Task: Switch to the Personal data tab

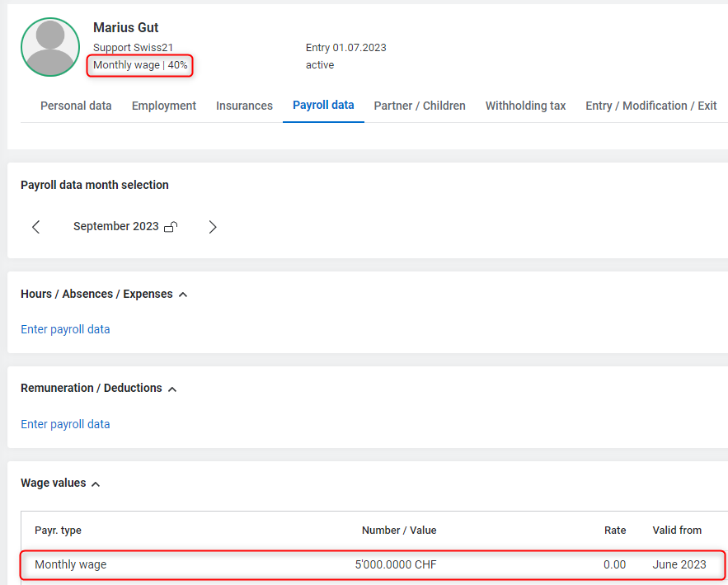Action: (x=76, y=106)
